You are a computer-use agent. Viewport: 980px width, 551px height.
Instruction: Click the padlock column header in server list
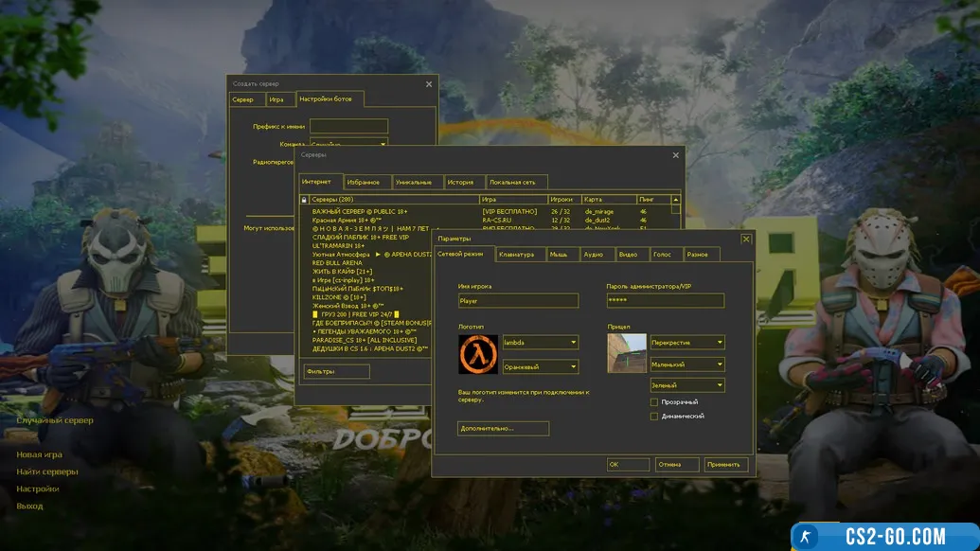[304, 200]
